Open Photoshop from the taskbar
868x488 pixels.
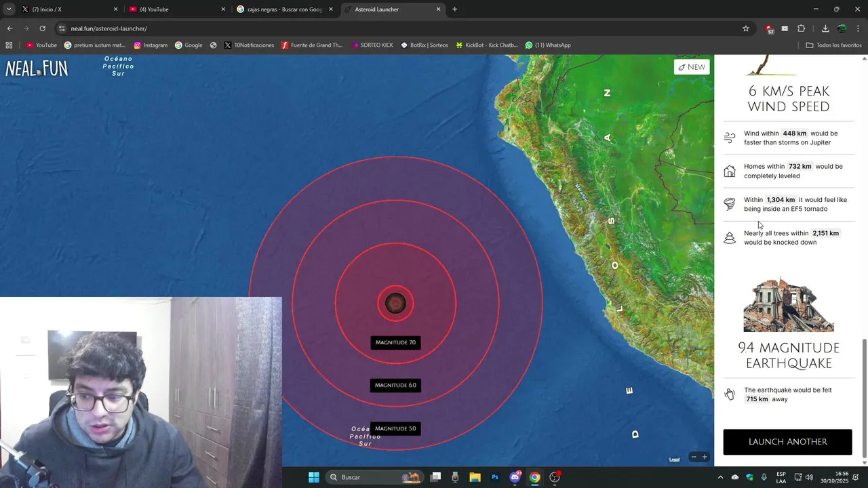[495, 477]
